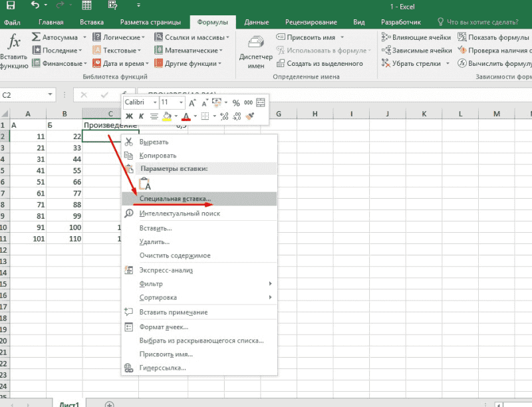The width and height of the screenshot is (532, 407).
Task: Open the Calibri font name dropdown
Action: coord(154,102)
